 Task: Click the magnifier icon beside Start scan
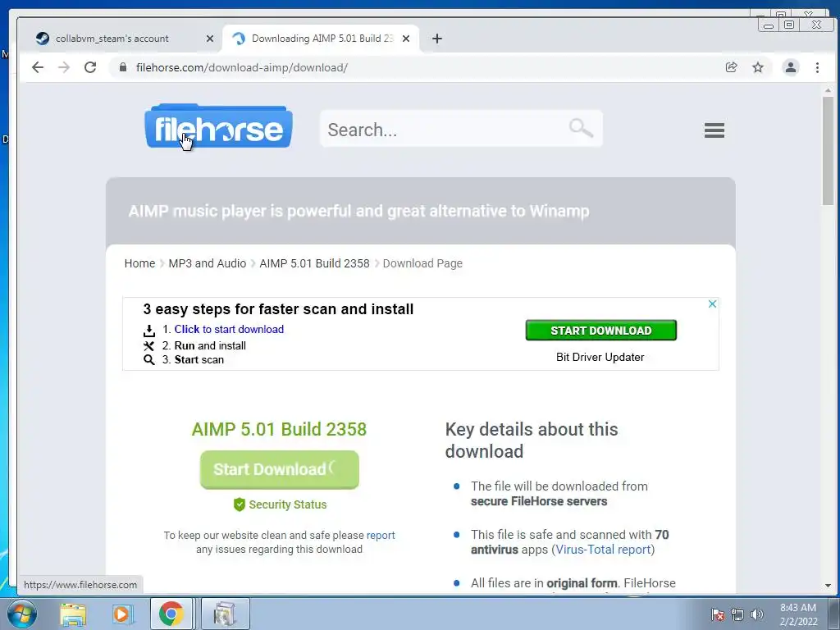point(149,360)
